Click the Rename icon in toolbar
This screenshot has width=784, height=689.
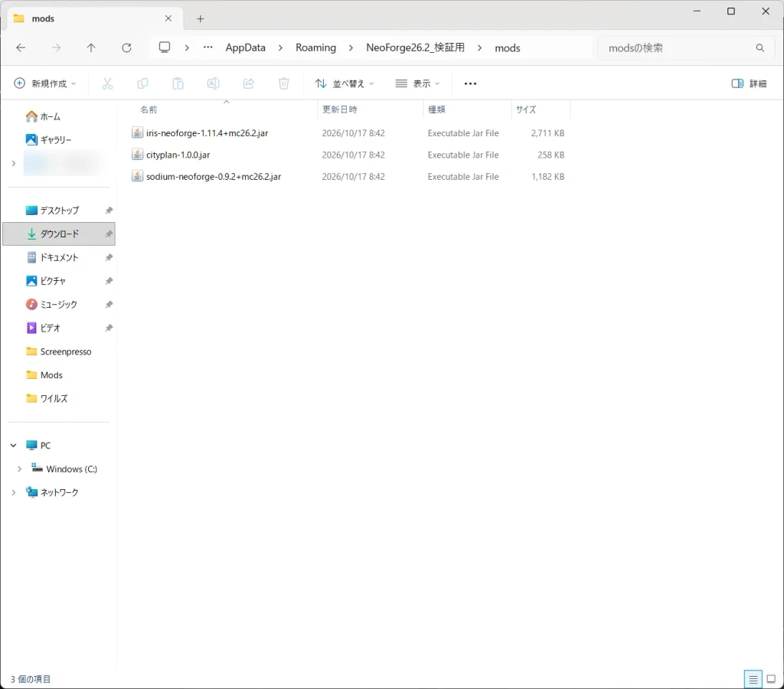point(214,83)
